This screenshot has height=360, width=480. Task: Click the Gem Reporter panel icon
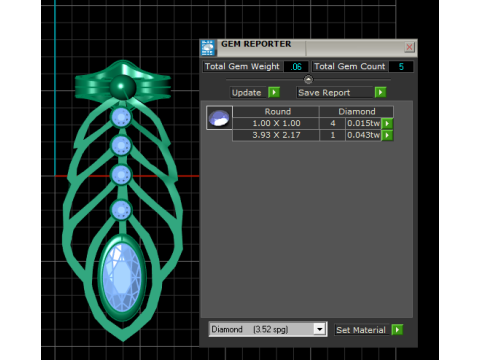tap(208, 48)
